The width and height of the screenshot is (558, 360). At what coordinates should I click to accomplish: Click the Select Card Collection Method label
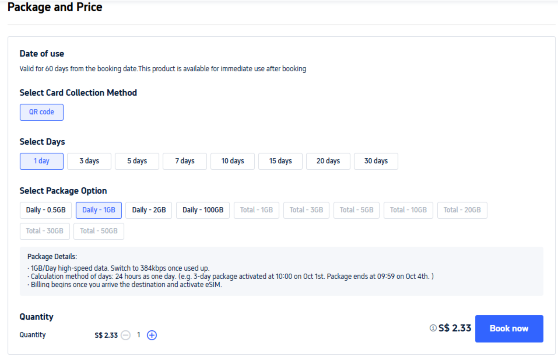coord(78,93)
